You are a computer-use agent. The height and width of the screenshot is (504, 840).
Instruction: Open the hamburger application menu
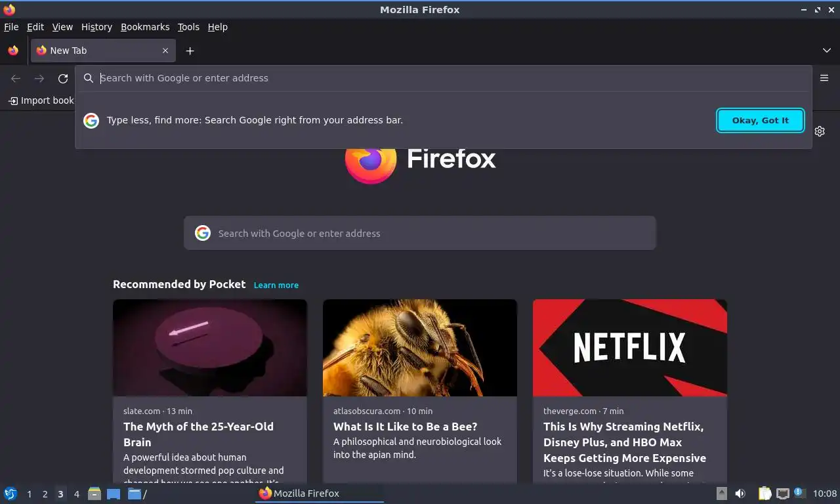824,78
